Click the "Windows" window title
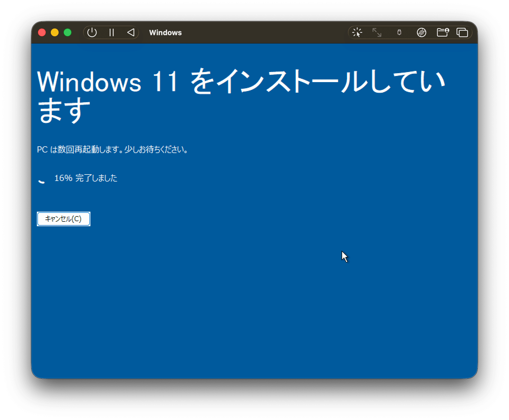Viewport: 509px width, 420px height. coord(165,33)
